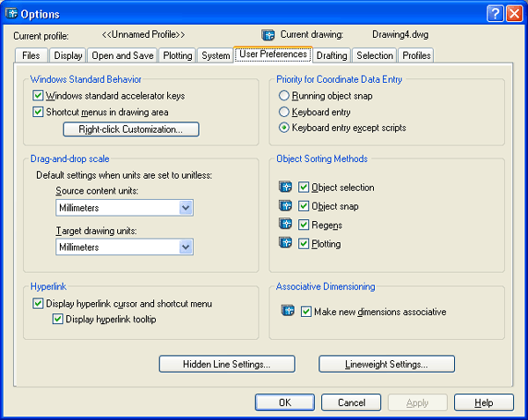Viewport: 528px width, 420px height.
Task: Uncheck Display hyperlink tooltip
Action: (x=58, y=319)
